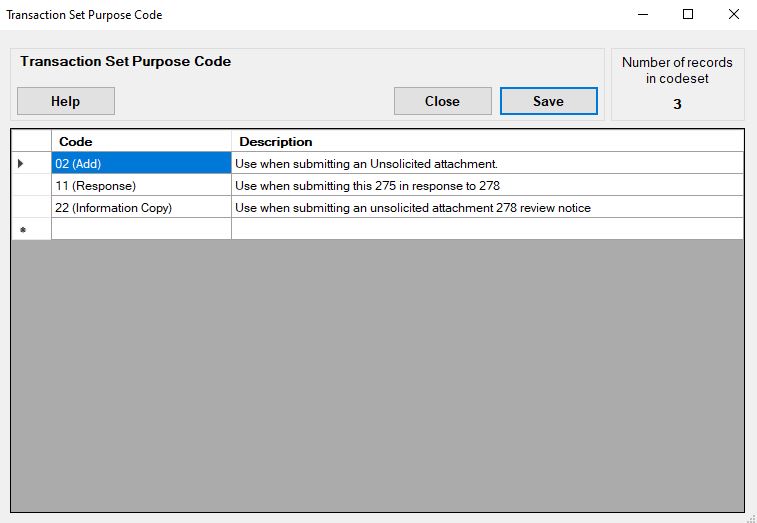Click the Transaction Set Purpose Code heading

click(x=126, y=61)
